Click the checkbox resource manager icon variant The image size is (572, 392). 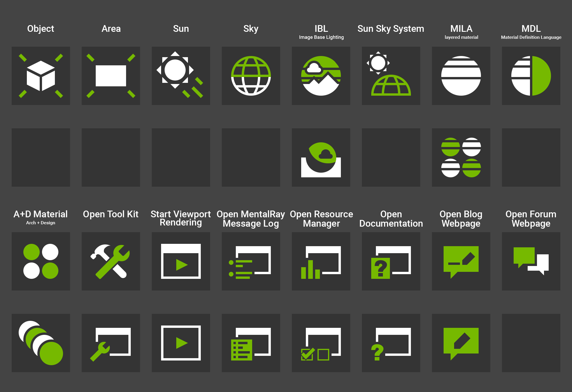click(x=321, y=343)
